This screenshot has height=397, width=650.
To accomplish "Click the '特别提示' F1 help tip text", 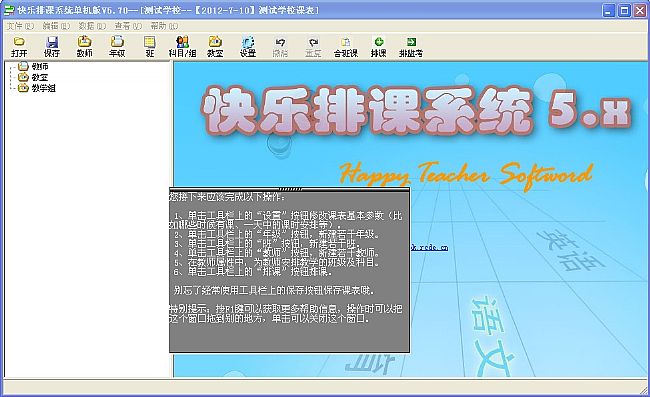I will point(286,314).
